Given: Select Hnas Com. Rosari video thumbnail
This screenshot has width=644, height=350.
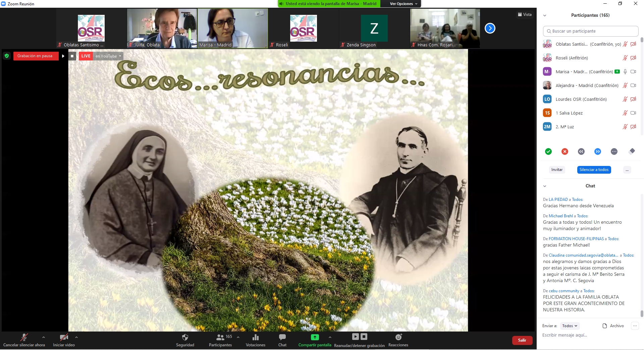Looking at the screenshot, I should pyautogui.click(x=445, y=28).
